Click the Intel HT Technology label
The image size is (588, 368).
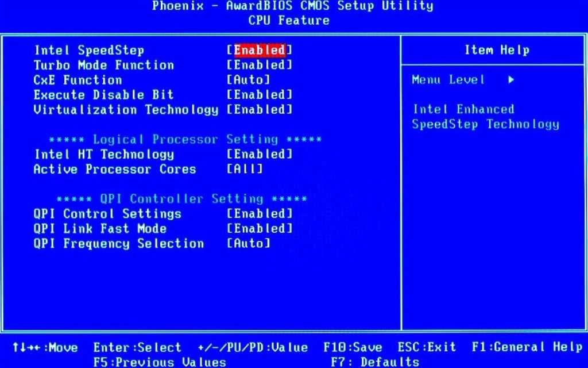pos(105,154)
